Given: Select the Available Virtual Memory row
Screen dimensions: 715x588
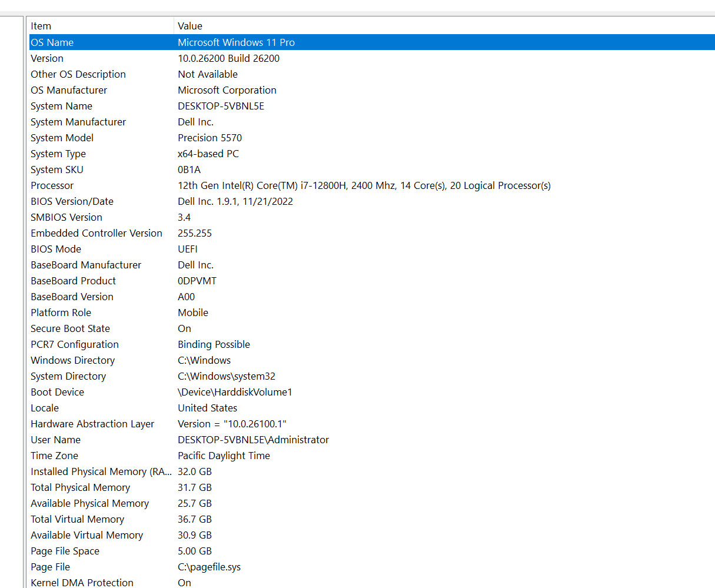Looking at the screenshot, I should pyautogui.click(x=372, y=535).
